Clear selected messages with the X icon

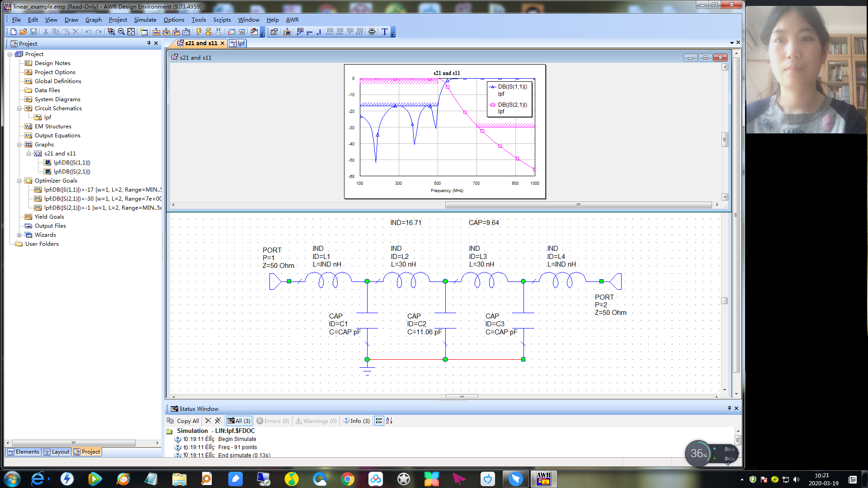click(x=208, y=421)
